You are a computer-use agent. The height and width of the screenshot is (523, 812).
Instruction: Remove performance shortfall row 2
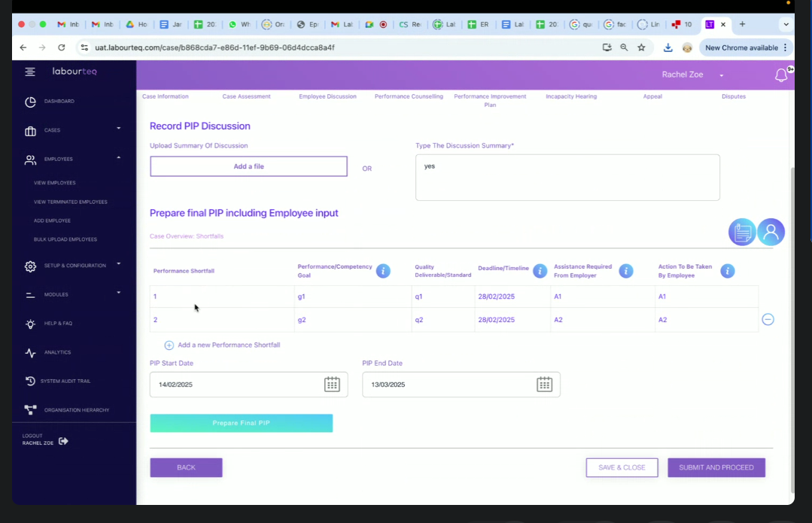click(768, 320)
